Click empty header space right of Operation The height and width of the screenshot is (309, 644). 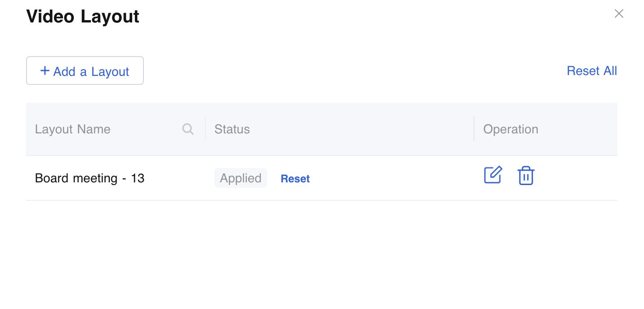pos(580,129)
